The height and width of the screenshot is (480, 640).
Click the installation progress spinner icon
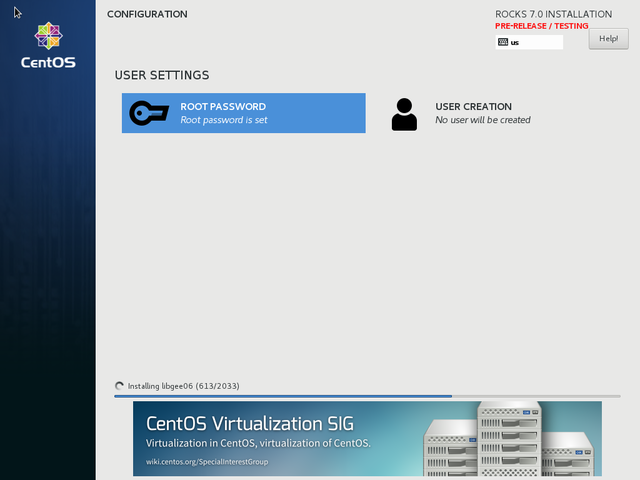[120, 386]
